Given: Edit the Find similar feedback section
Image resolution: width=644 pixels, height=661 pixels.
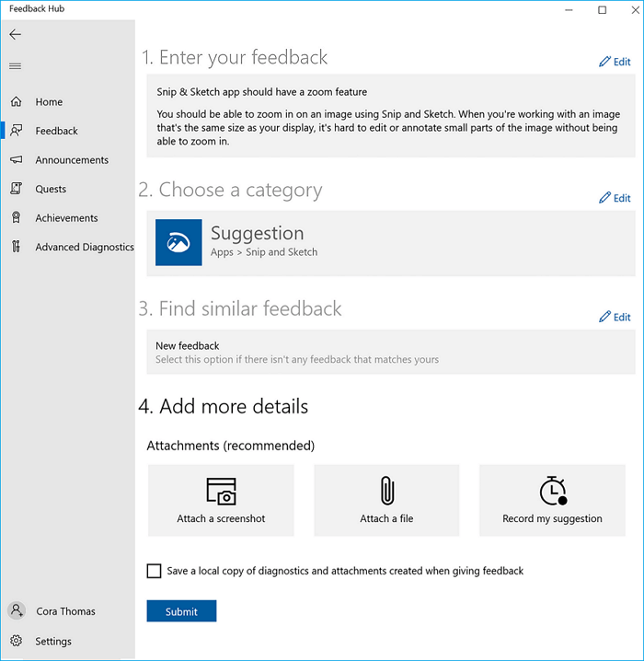Looking at the screenshot, I should point(615,317).
